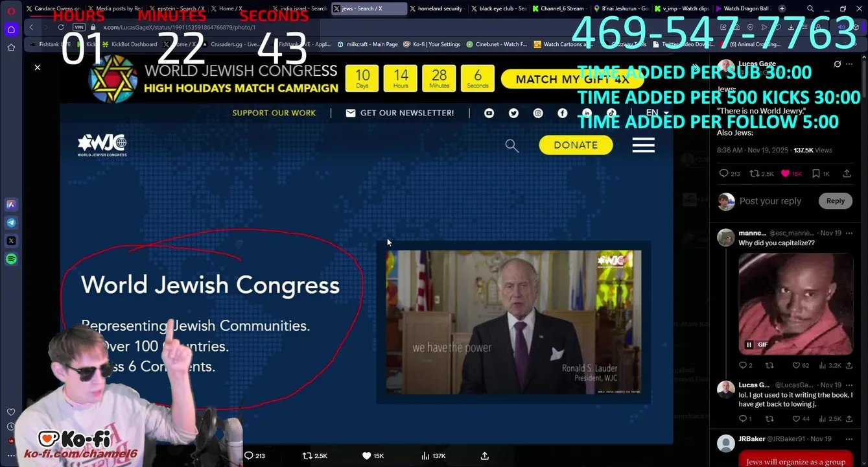Screen dimensions: 868x467
Task: Open the more menu on the Lucas G reply
Action: (849, 385)
